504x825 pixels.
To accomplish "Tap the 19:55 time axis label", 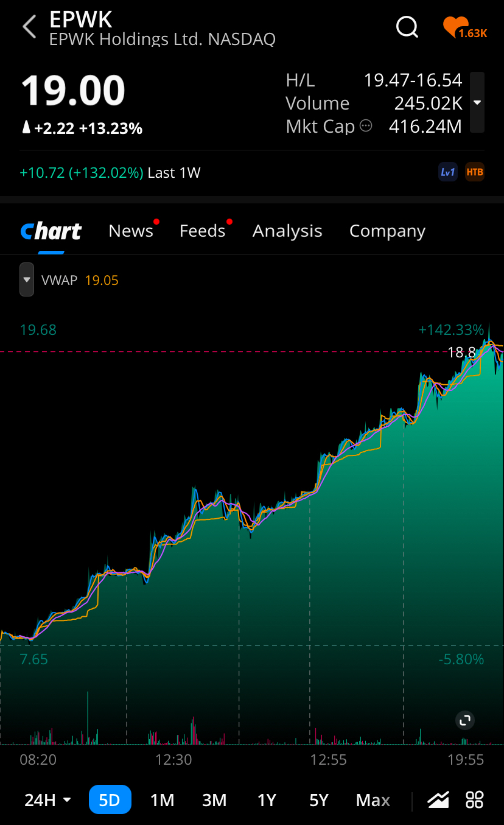I will [x=466, y=759].
